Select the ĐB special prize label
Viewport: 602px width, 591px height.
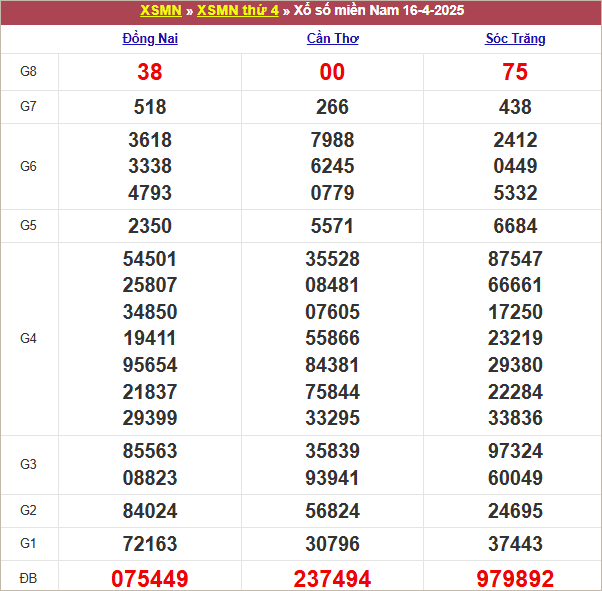28,578
